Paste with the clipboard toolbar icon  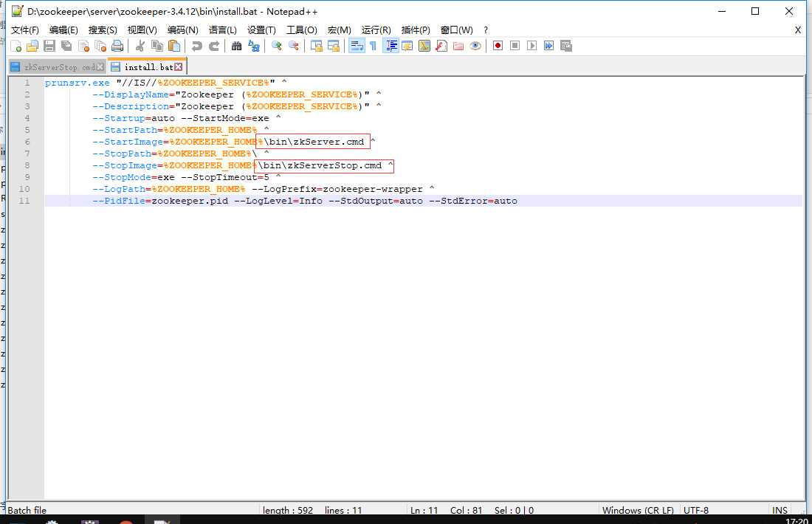(174, 46)
